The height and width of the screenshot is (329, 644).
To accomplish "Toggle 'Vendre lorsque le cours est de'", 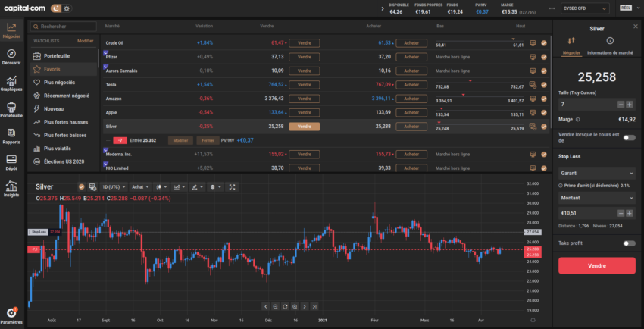I will pos(628,137).
